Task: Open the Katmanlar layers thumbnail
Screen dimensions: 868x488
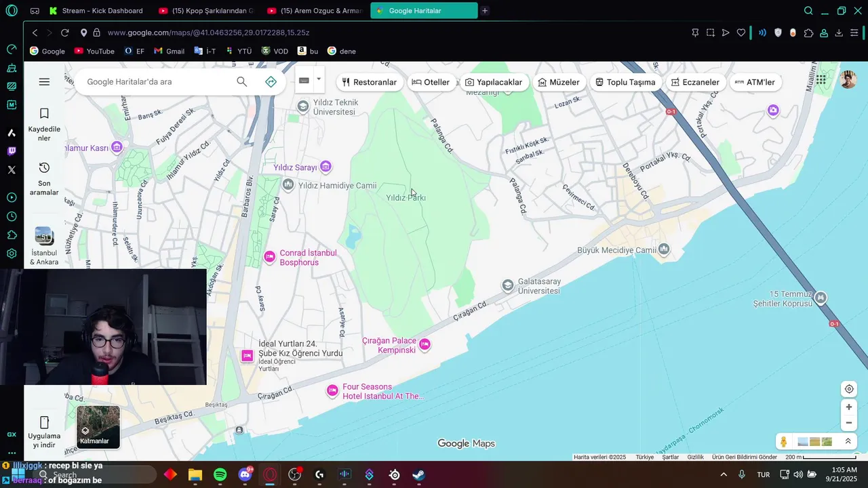Action: pyautogui.click(x=98, y=427)
